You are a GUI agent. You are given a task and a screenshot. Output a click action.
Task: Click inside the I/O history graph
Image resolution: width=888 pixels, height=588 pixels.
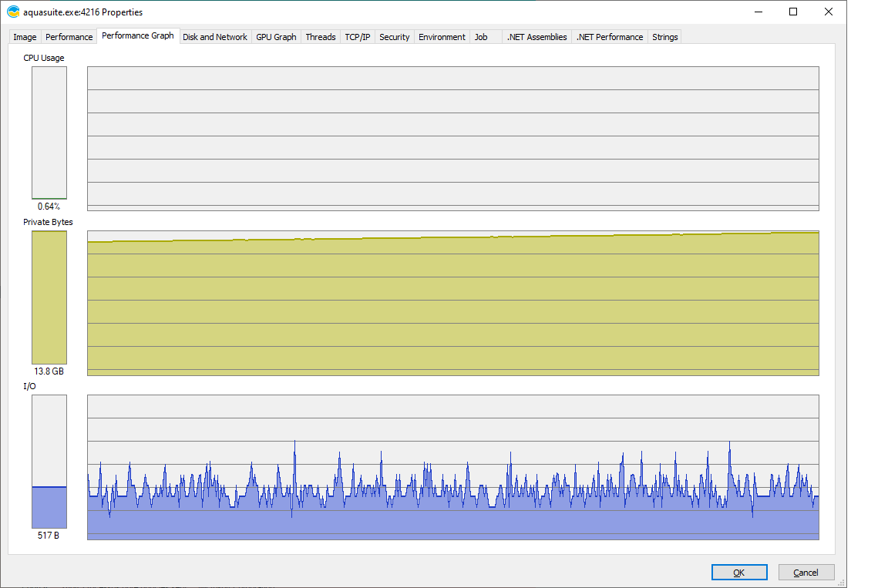tap(452, 467)
